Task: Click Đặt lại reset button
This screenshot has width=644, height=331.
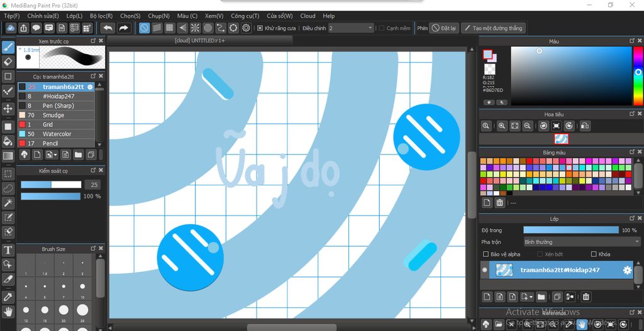Action: point(444,28)
